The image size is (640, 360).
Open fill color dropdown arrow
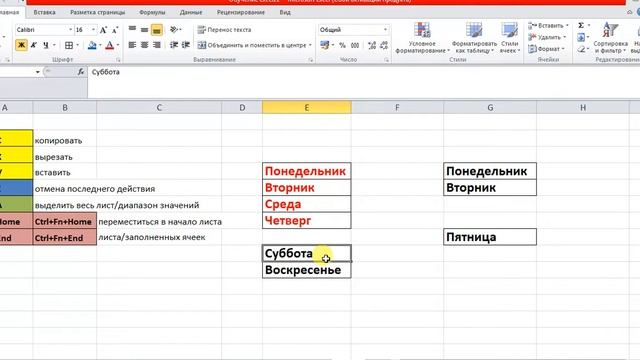100,45
